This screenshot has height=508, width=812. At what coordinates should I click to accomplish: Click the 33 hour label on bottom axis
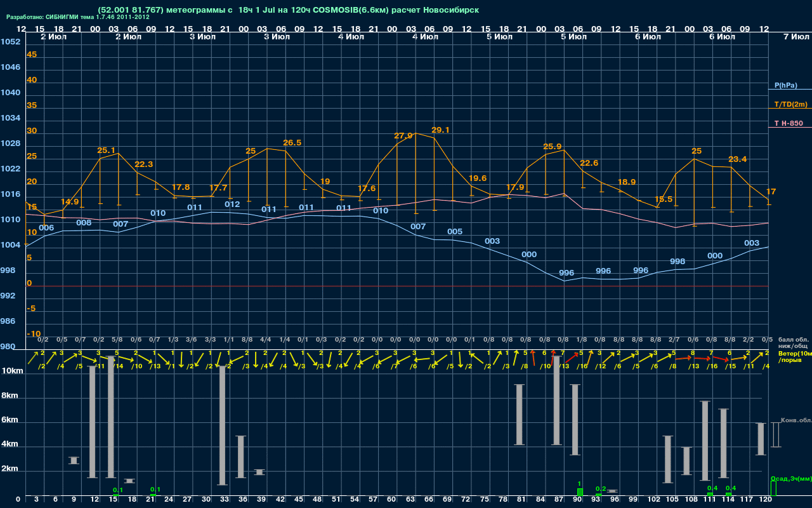225,500
